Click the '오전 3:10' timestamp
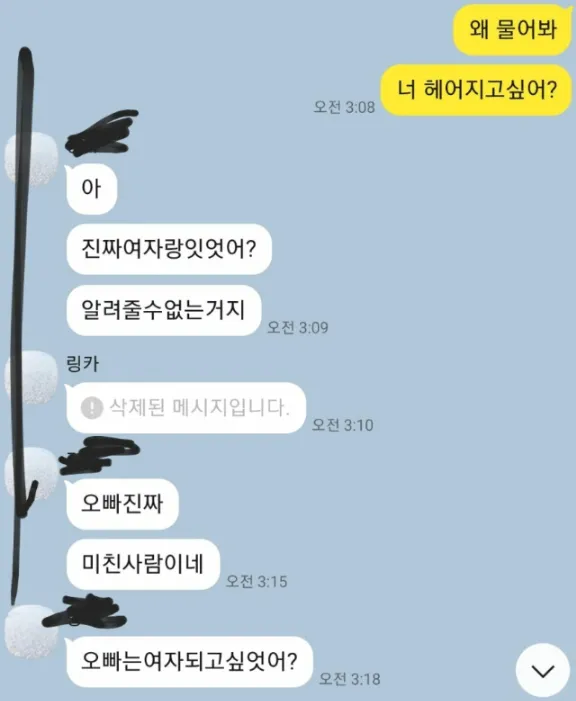 tap(343, 424)
